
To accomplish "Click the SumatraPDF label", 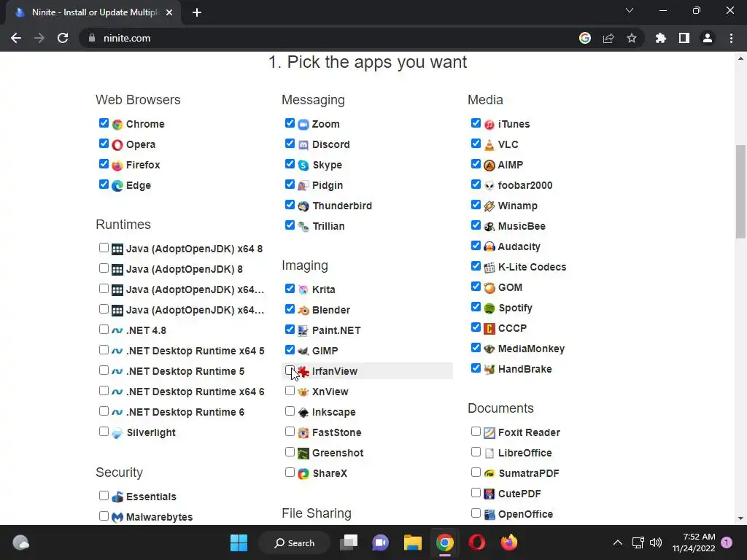I will click(528, 474).
